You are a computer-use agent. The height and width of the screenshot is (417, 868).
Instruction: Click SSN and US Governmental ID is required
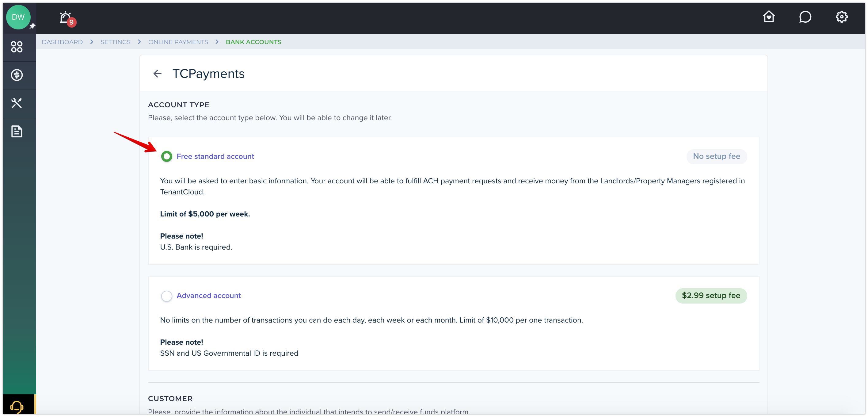pyautogui.click(x=229, y=353)
